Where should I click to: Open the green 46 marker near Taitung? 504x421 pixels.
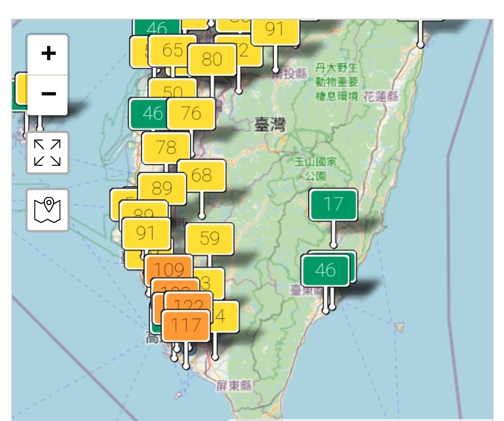coord(325,270)
